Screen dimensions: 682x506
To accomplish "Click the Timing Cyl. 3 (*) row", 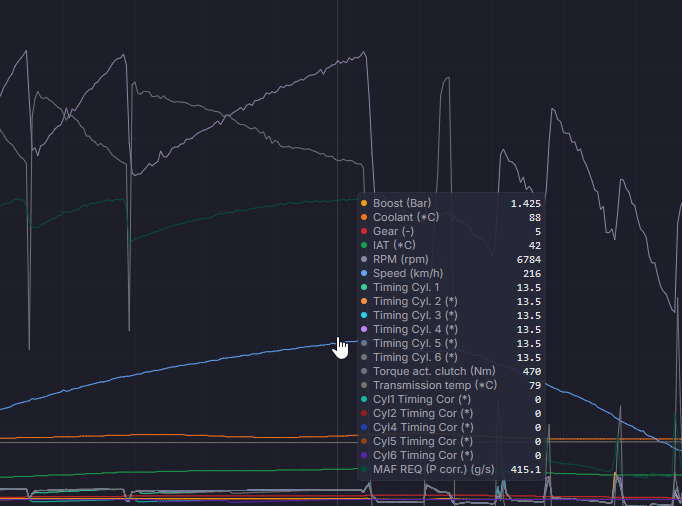I will tap(451, 315).
